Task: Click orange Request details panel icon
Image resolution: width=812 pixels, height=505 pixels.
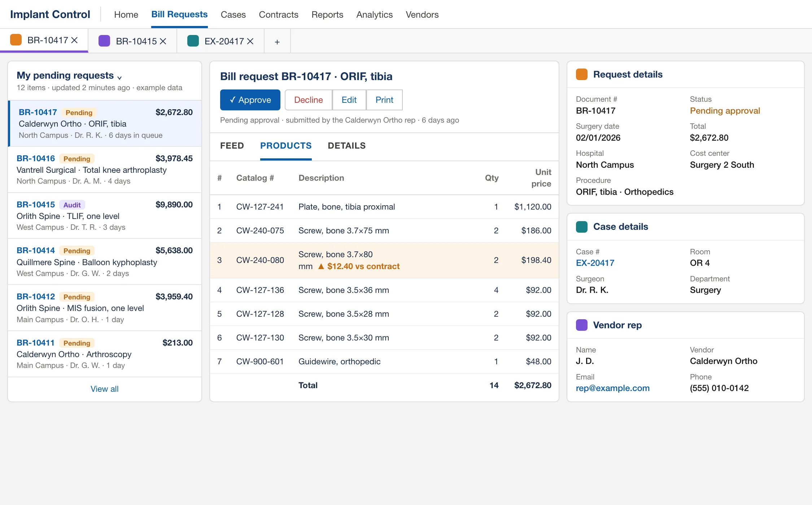Action: click(582, 74)
